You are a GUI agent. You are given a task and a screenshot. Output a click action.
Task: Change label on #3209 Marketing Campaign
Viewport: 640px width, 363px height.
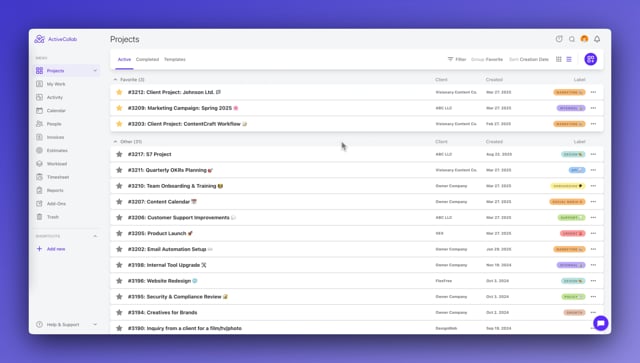[x=571, y=108]
